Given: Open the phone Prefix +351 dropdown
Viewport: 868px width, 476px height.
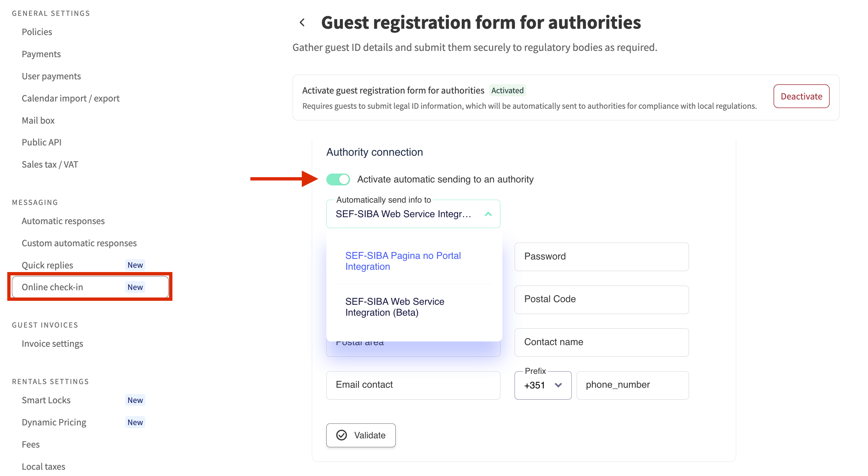Looking at the screenshot, I should click(542, 385).
